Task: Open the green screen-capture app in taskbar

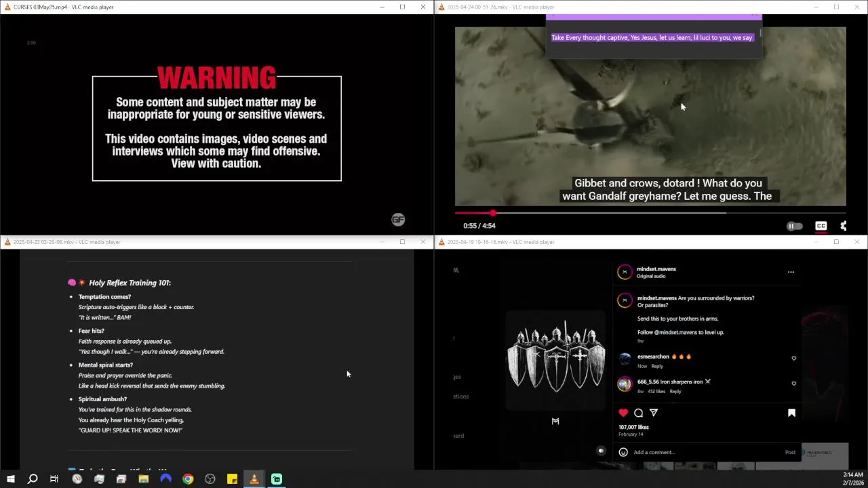Action: click(277, 479)
